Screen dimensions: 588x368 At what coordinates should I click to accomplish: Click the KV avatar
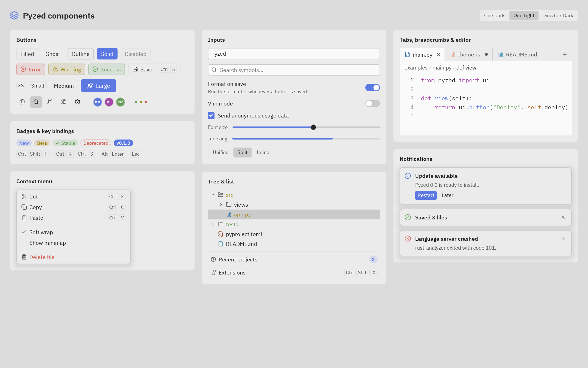(x=97, y=102)
